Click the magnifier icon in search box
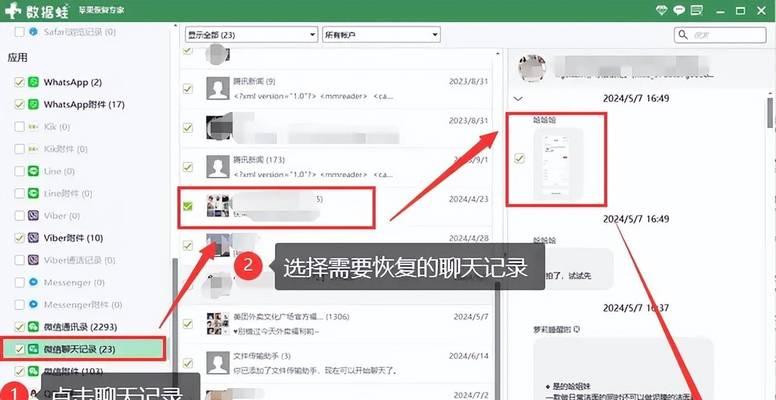 683,35
